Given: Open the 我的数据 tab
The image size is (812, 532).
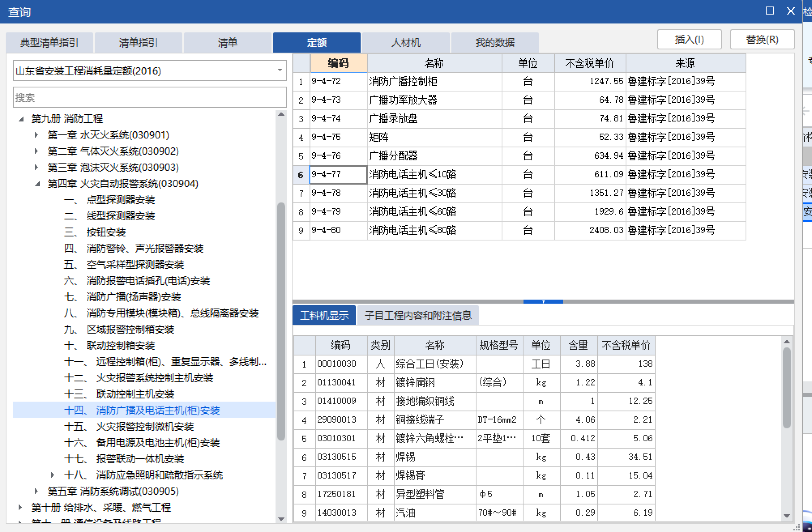Looking at the screenshot, I should [495, 42].
